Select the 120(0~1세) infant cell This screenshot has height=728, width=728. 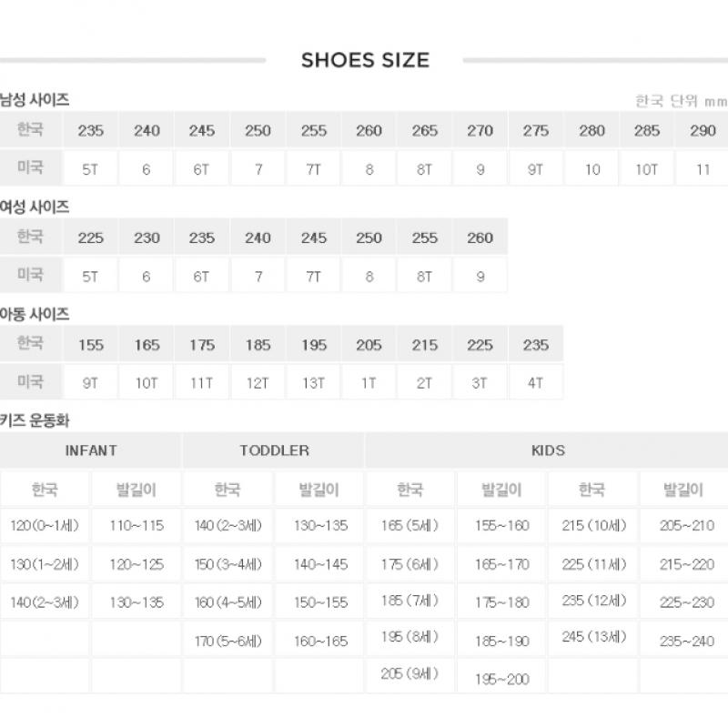[x=45, y=526]
